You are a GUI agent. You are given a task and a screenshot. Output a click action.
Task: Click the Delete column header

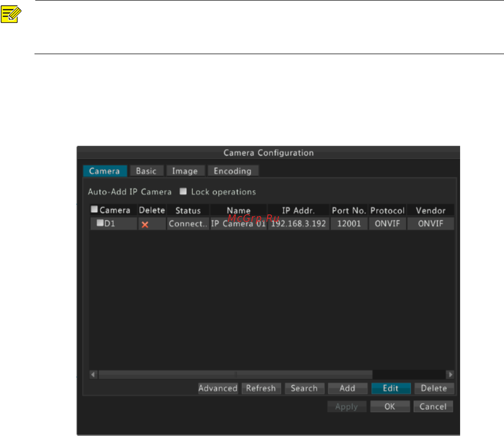pos(152,210)
